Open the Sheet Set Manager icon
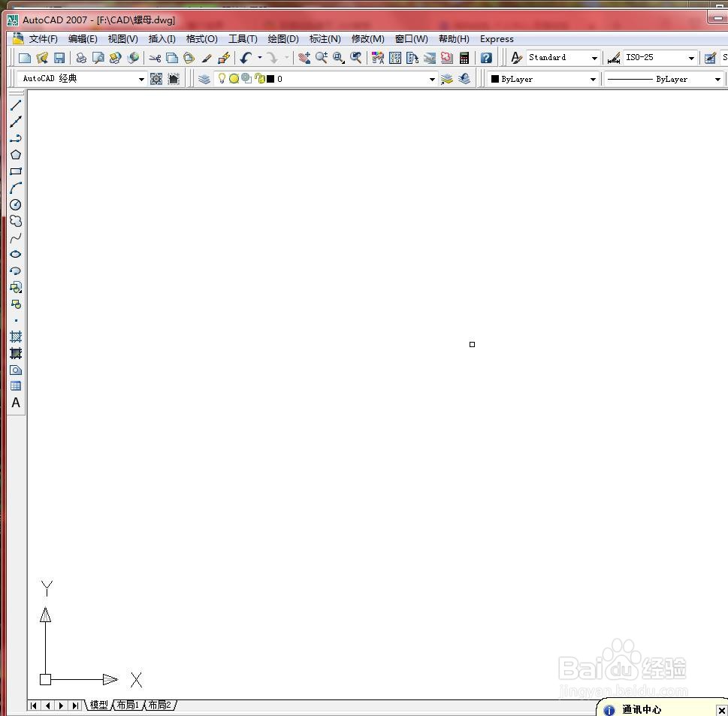Viewport: 728px width, 716px height. click(x=430, y=58)
